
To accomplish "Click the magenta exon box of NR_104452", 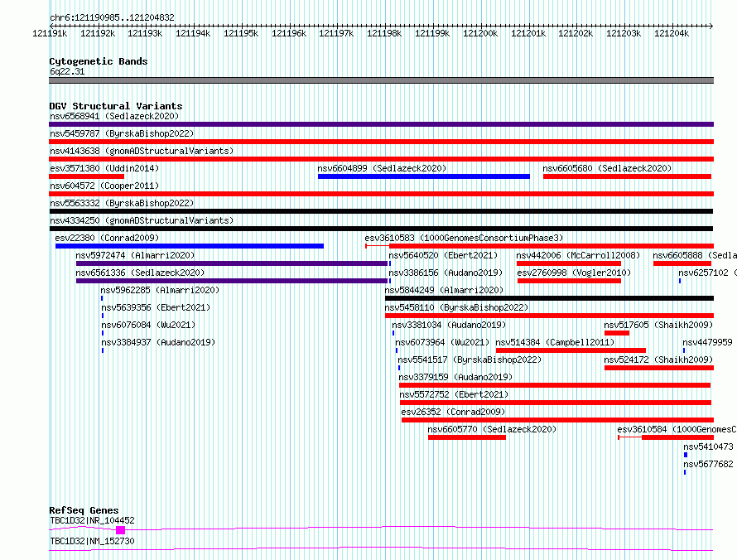I will tap(120, 530).
